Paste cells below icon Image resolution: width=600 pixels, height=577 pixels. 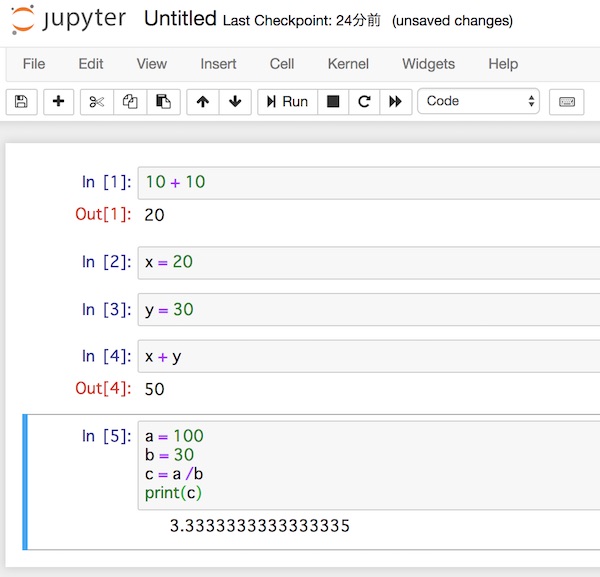coord(163,102)
